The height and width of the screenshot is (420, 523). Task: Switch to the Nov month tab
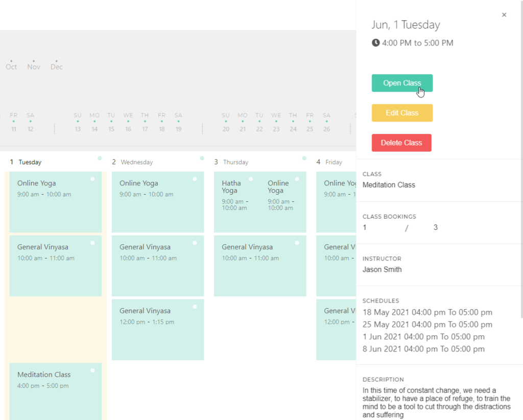pyautogui.click(x=34, y=66)
